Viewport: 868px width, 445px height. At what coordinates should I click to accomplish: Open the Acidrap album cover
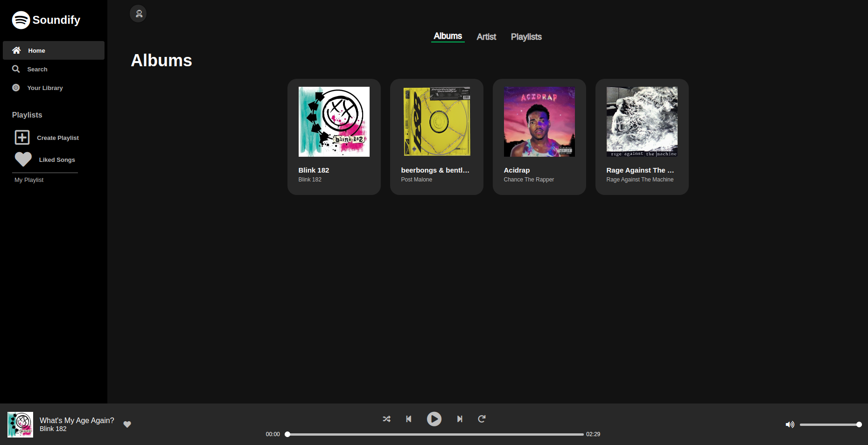[x=539, y=122]
